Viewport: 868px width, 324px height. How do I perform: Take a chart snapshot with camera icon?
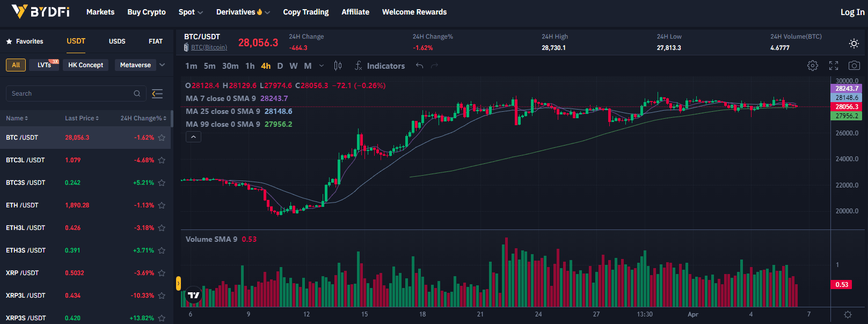(x=854, y=66)
